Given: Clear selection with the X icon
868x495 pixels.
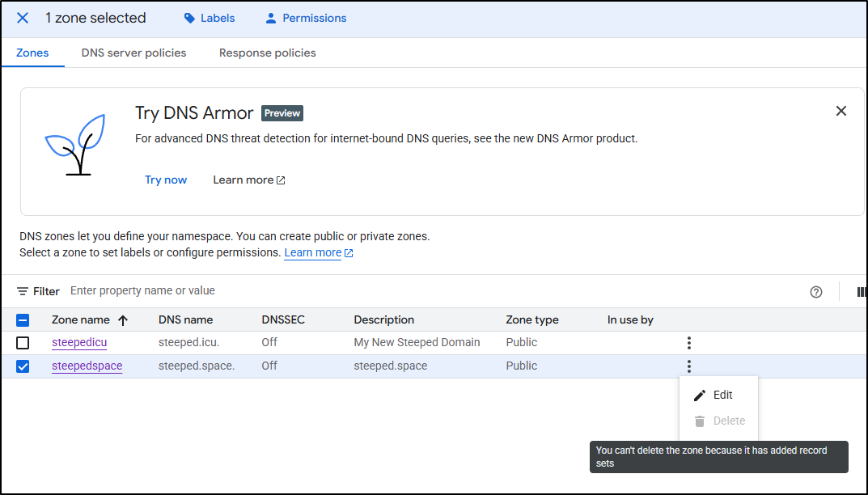Looking at the screenshot, I should pos(23,18).
